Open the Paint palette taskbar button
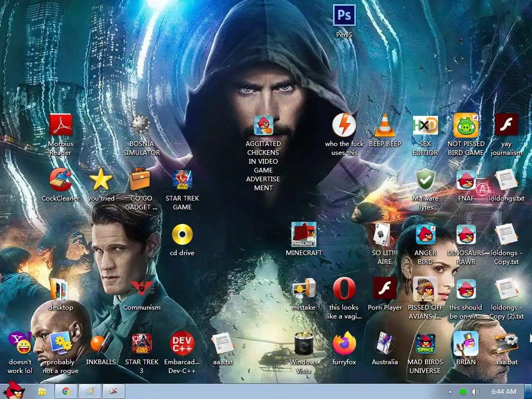532x399 pixels. (89, 392)
